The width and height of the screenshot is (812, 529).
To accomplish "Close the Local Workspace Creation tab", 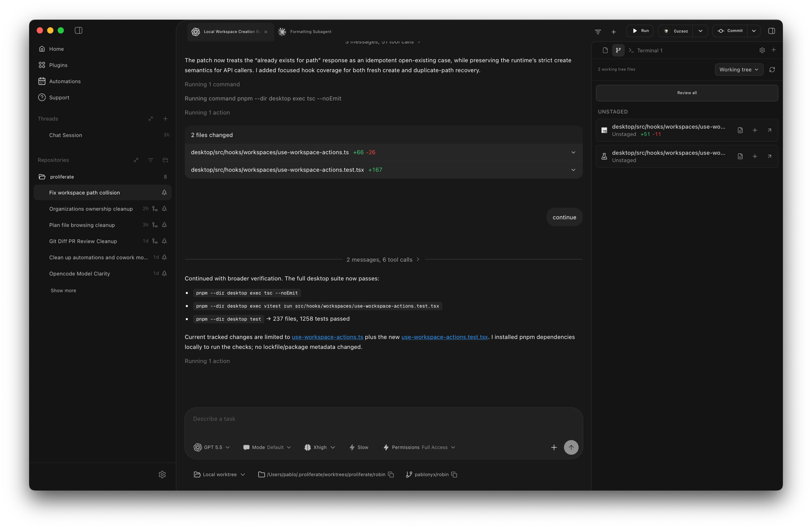I will pos(266,32).
